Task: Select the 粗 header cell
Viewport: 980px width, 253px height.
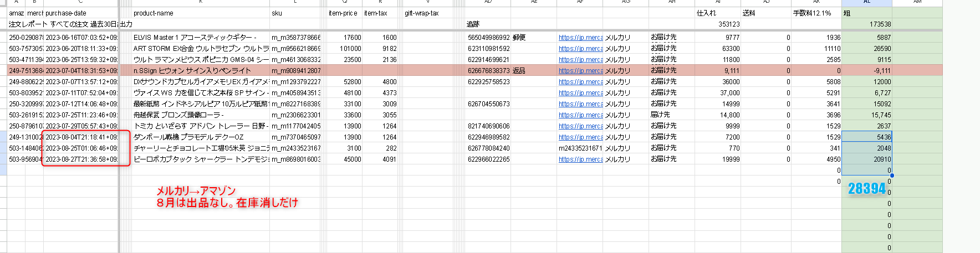Action: tap(867, 13)
